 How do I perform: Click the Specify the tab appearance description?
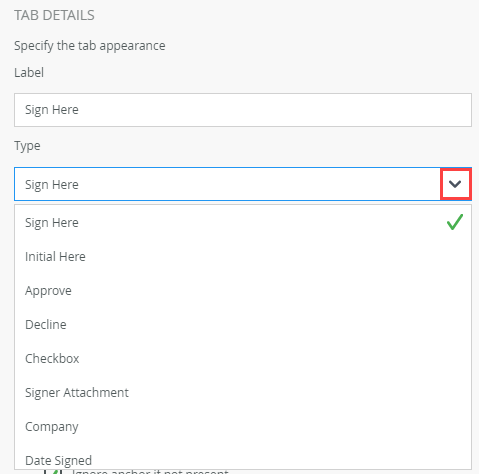pyautogui.click(x=90, y=46)
